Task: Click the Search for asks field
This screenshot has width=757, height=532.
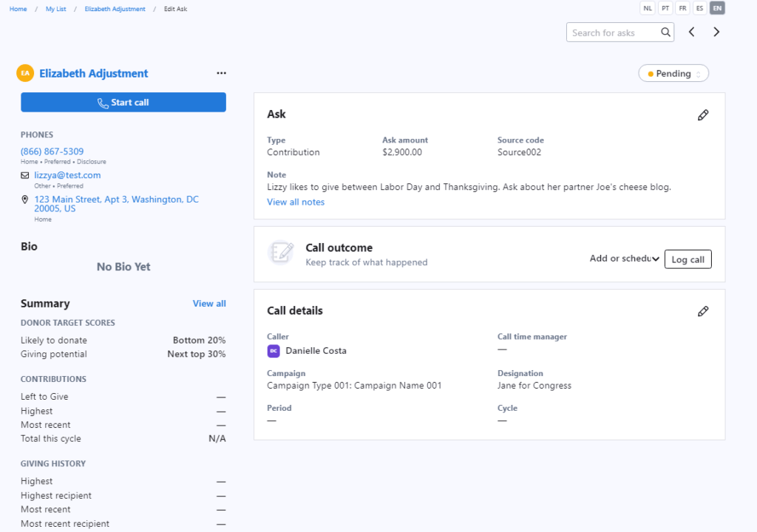Action: click(x=613, y=33)
